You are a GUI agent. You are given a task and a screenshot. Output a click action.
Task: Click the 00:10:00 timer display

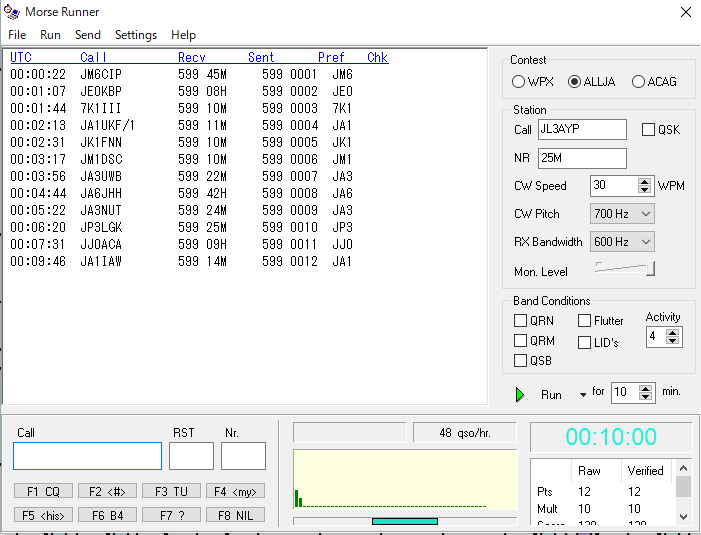tap(611, 437)
